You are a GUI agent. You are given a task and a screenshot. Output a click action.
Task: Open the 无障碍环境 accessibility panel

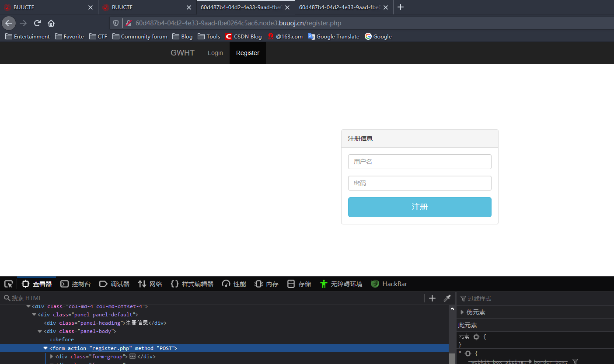point(341,284)
